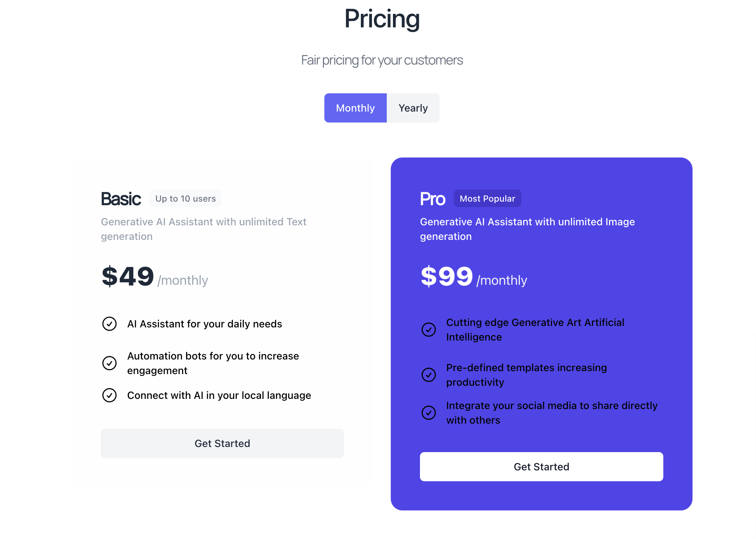
Task: Get Started with the Basic plan
Action: [222, 443]
